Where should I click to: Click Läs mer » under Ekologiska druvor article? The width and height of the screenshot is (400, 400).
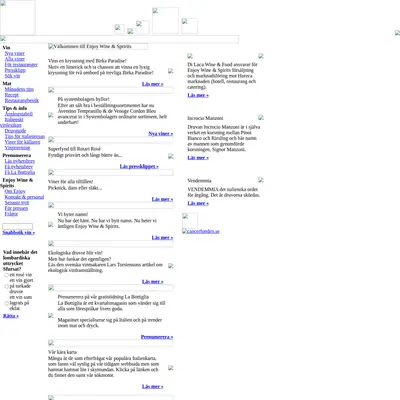click(153, 282)
